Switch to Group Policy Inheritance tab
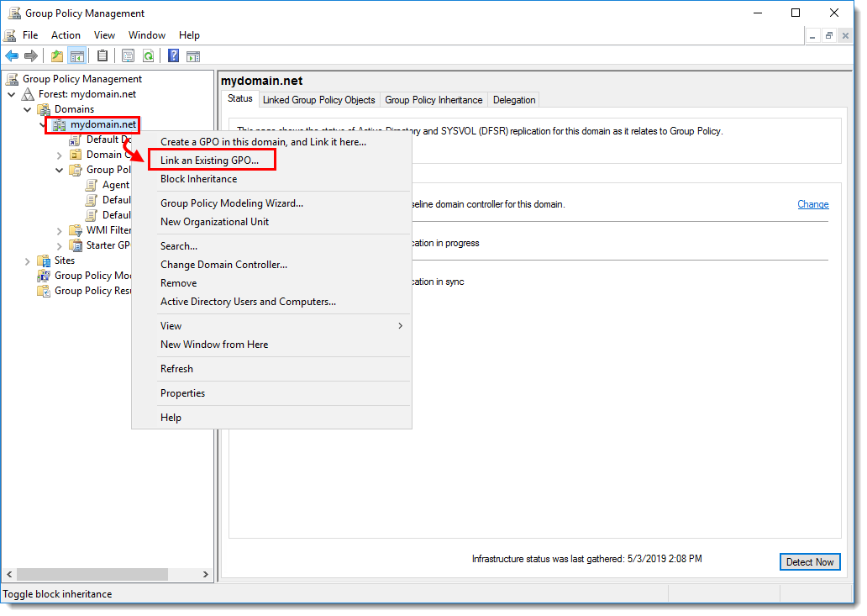Viewport: 867px width, 616px height. pos(433,100)
